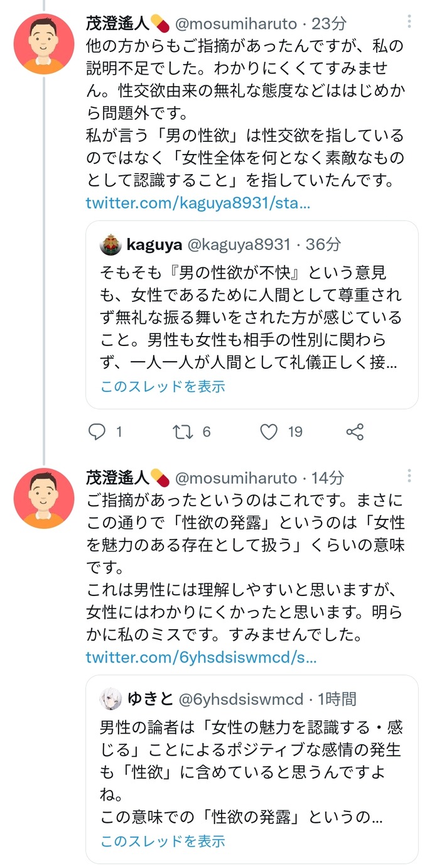427x868 pixels.
Task: Expand ゆきと's thread via このスレッドを表示
Action: point(161,843)
